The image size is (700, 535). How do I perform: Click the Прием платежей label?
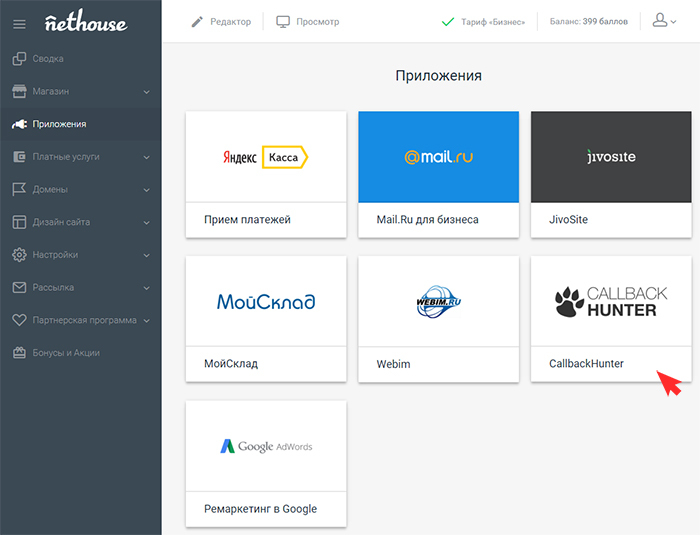pyautogui.click(x=247, y=220)
